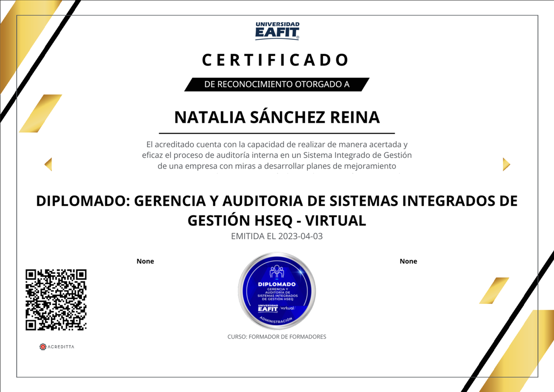Viewport: 554px width, 392px height.
Task: Click the name "NATALIA SÁNCHEZ REINA"
Action: [x=277, y=117]
